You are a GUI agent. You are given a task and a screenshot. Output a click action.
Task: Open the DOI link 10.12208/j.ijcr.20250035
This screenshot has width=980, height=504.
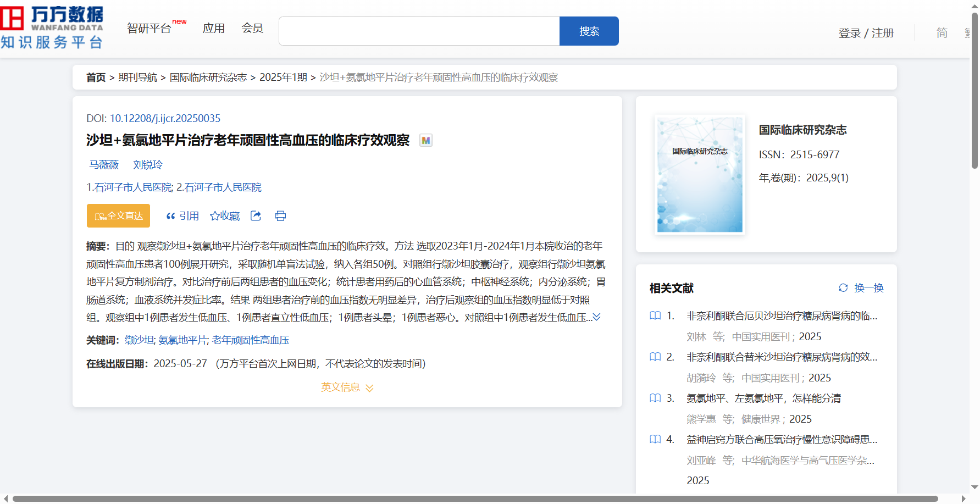click(x=165, y=119)
